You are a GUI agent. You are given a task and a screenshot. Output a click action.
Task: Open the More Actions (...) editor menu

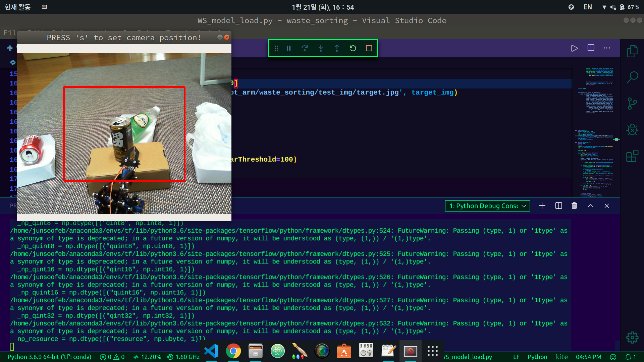(607, 48)
